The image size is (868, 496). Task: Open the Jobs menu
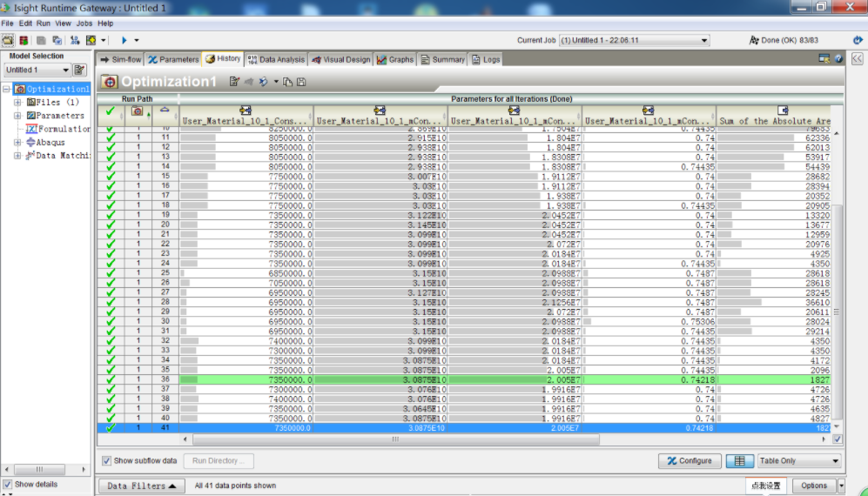pos(84,23)
